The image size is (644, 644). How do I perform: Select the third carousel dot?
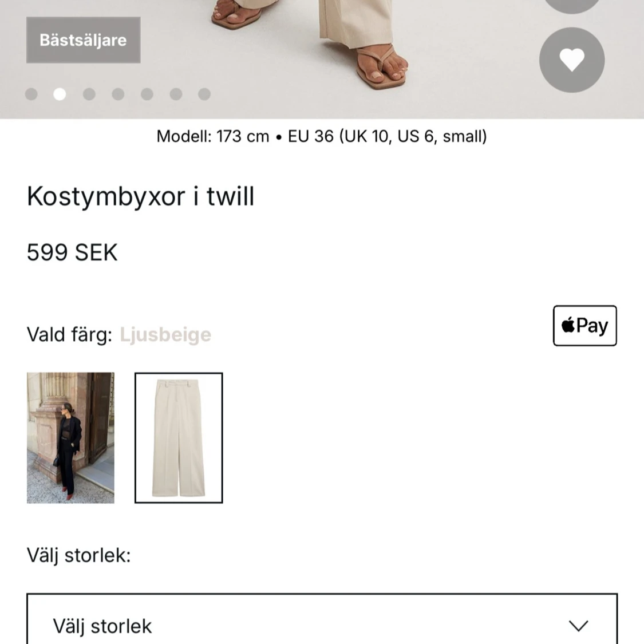tap(89, 94)
